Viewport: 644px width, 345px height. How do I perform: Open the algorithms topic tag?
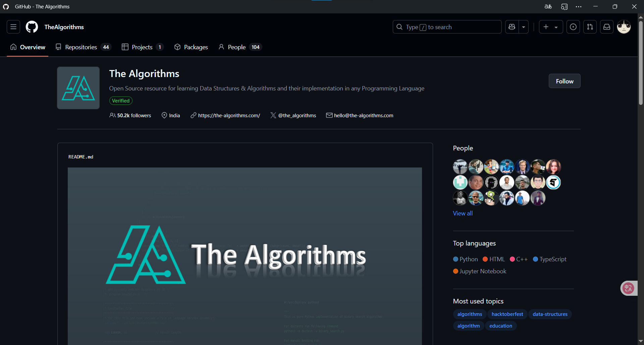tap(470, 314)
